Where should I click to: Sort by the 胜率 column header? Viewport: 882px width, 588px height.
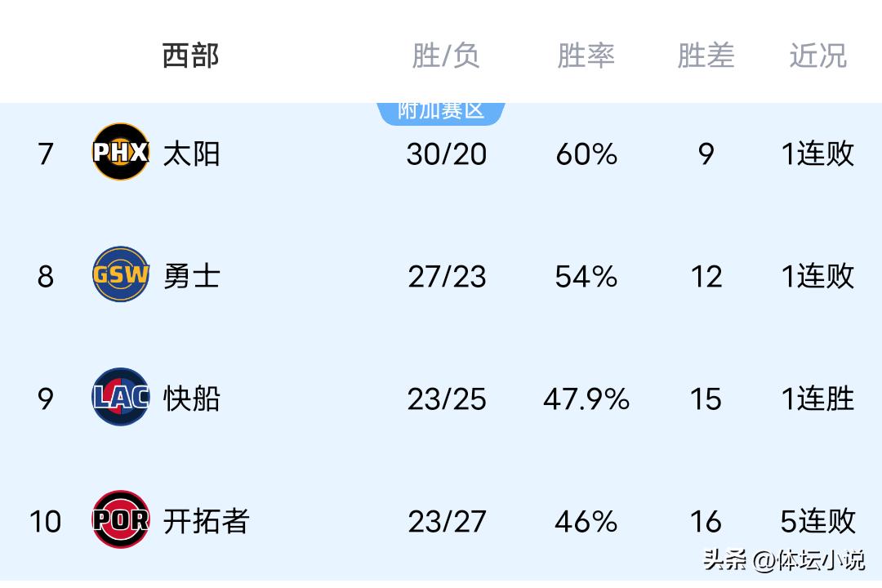[586, 56]
